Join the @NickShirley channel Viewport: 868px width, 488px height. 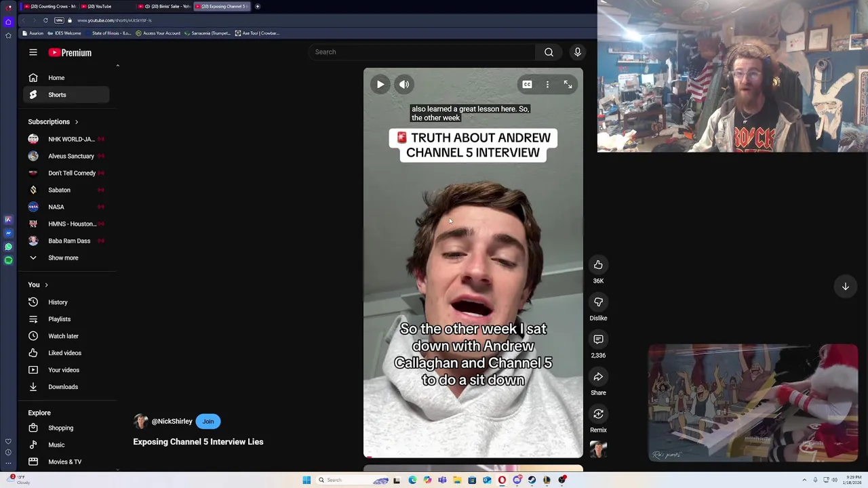tap(208, 422)
